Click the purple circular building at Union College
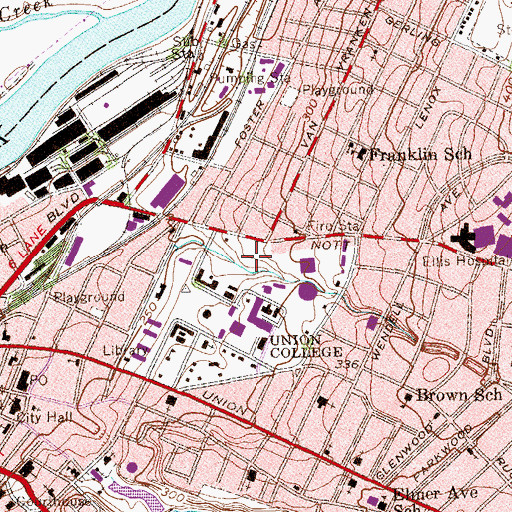This screenshot has height=512, width=512. tap(307, 291)
